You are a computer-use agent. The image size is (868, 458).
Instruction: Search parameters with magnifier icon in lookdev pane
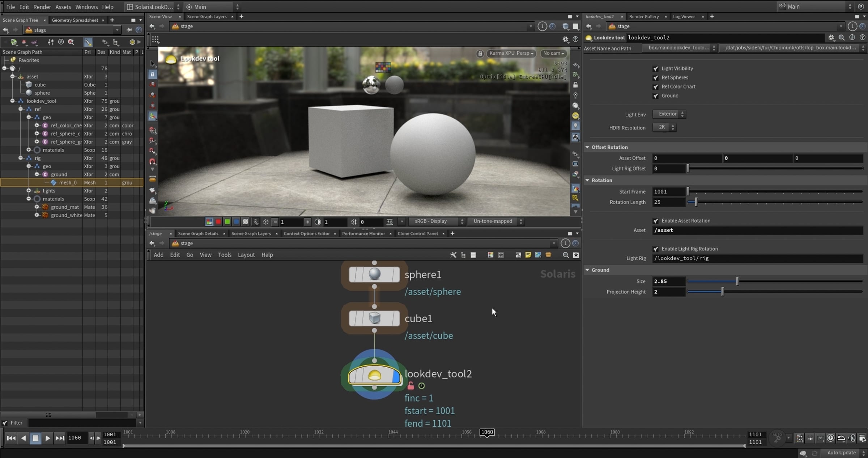coord(842,38)
